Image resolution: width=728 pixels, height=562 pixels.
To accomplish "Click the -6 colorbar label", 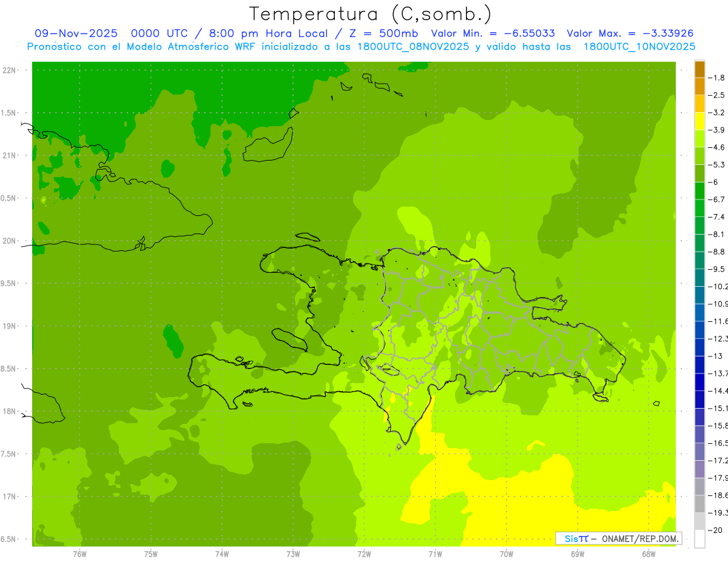I will pos(713,182).
